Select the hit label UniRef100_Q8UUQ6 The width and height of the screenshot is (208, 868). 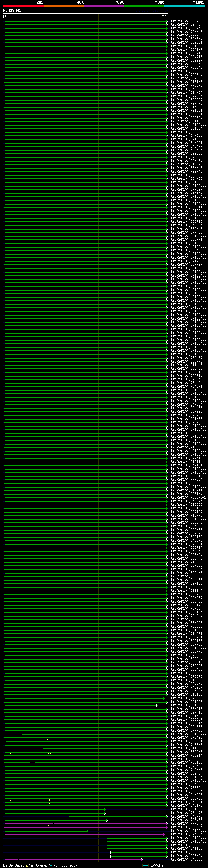[x=187, y=845]
